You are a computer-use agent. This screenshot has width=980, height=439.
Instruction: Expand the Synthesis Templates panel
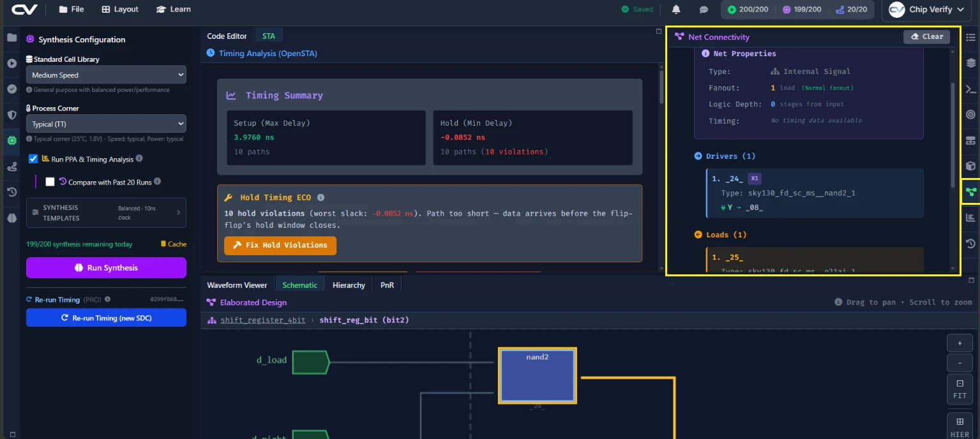pos(106,212)
